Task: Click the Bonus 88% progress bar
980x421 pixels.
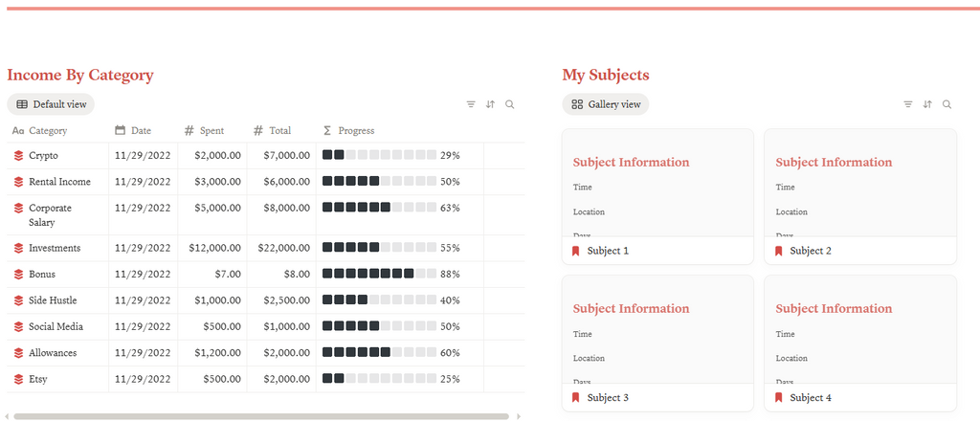Action: click(x=379, y=274)
